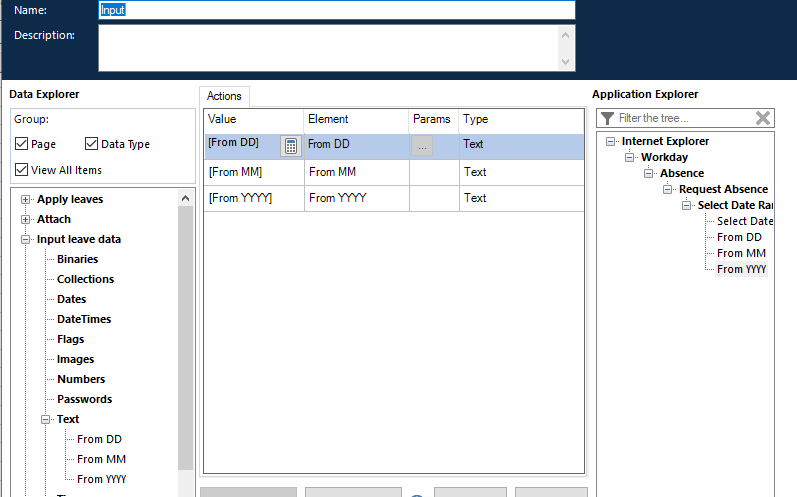The image size is (797, 497).
Task: Collapse the Internet Explorer tree node
Action: (x=610, y=141)
